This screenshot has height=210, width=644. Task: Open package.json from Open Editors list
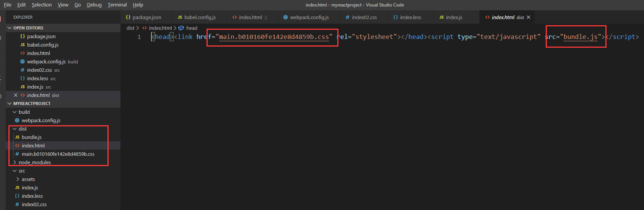coord(41,36)
